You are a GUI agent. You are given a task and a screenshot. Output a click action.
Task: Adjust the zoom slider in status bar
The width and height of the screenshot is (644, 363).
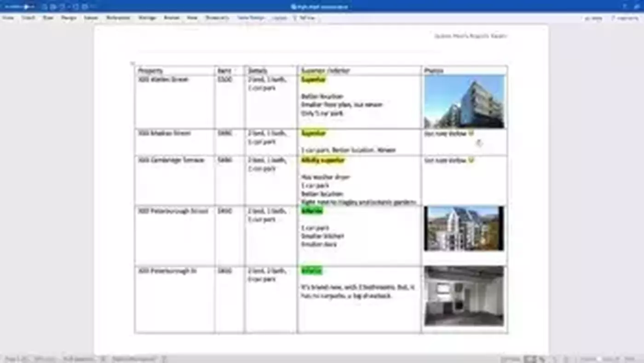click(x=599, y=359)
